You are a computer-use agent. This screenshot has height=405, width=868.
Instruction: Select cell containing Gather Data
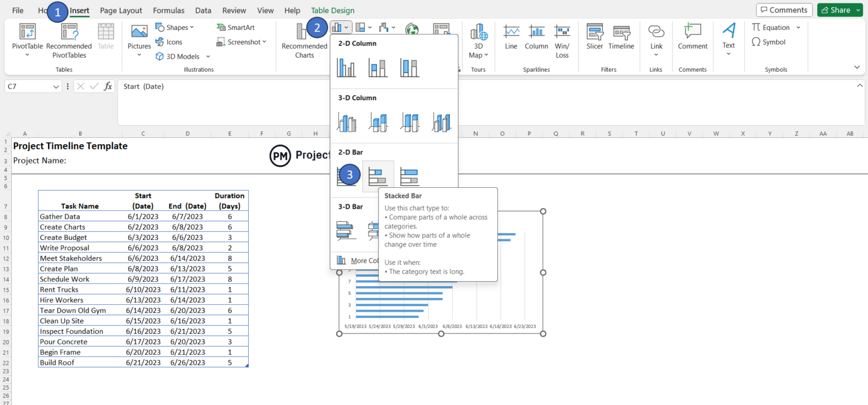[59, 216]
